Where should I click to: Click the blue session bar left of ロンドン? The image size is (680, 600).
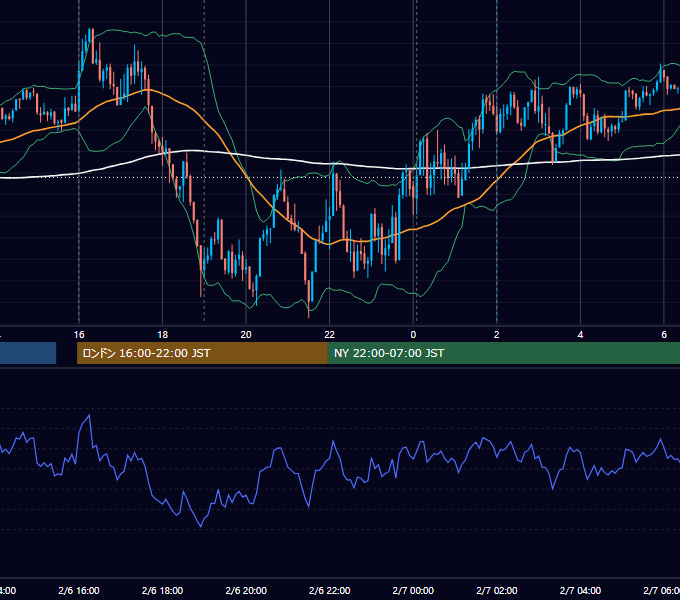[x=28, y=353]
